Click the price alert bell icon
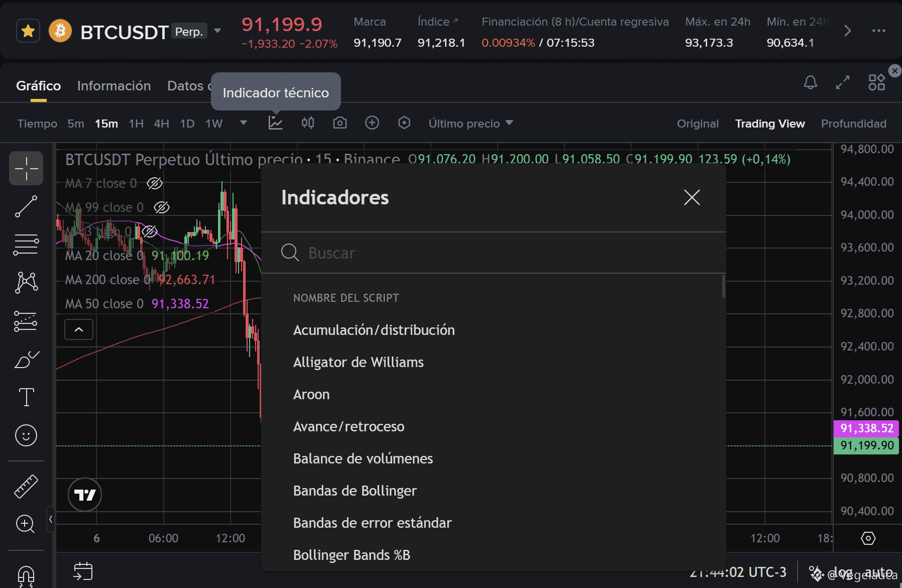This screenshot has width=902, height=588. (810, 82)
